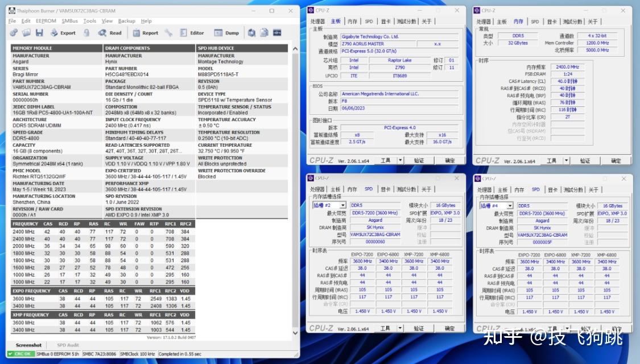The width and height of the screenshot is (640, 364).
Task: Open tools dropdown arrow in mainboard CPU-Z
Action: tap(400, 160)
